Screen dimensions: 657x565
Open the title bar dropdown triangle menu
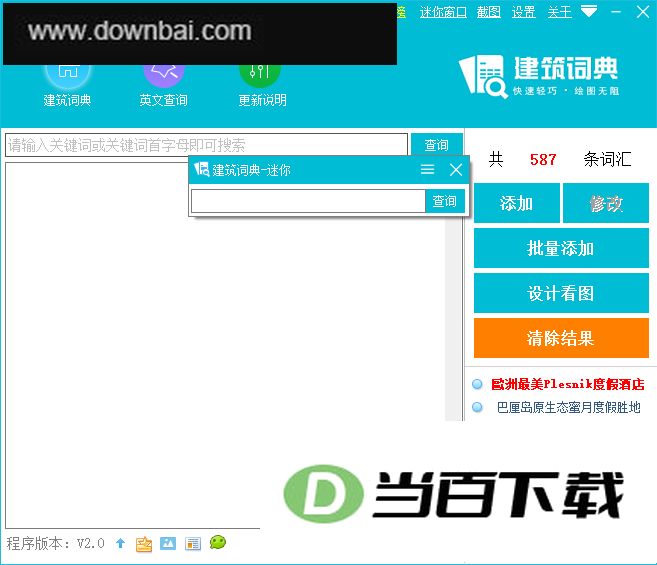[x=589, y=11]
